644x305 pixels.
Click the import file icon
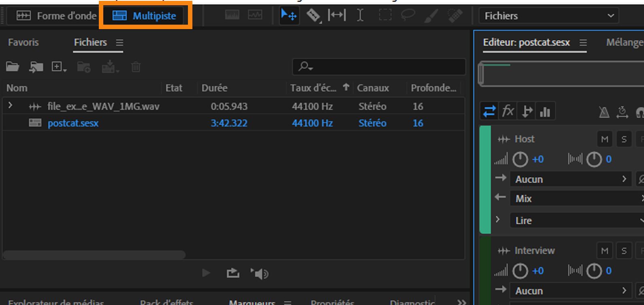pos(36,67)
